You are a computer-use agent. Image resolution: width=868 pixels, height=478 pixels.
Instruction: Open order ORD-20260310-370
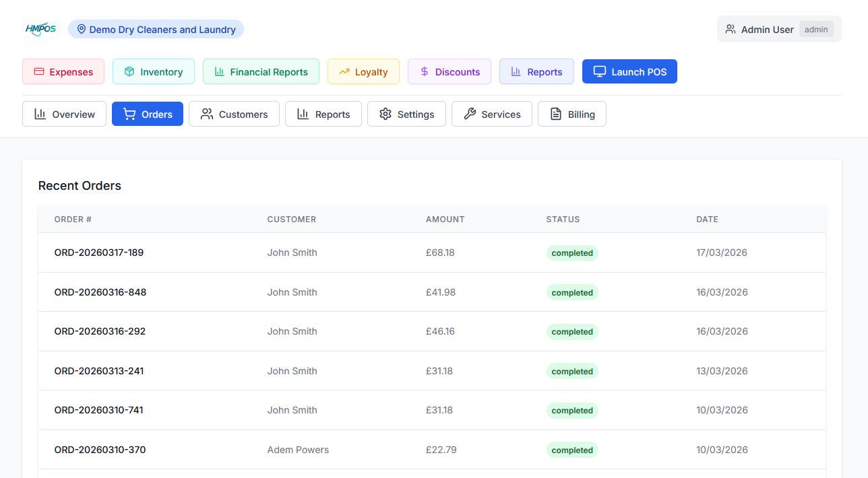point(100,450)
